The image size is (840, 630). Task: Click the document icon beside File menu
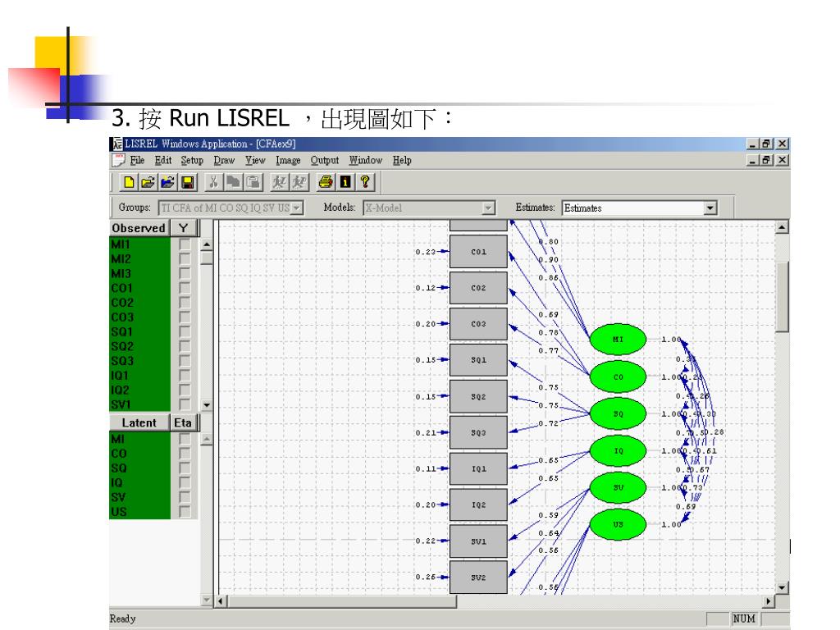click(x=118, y=160)
